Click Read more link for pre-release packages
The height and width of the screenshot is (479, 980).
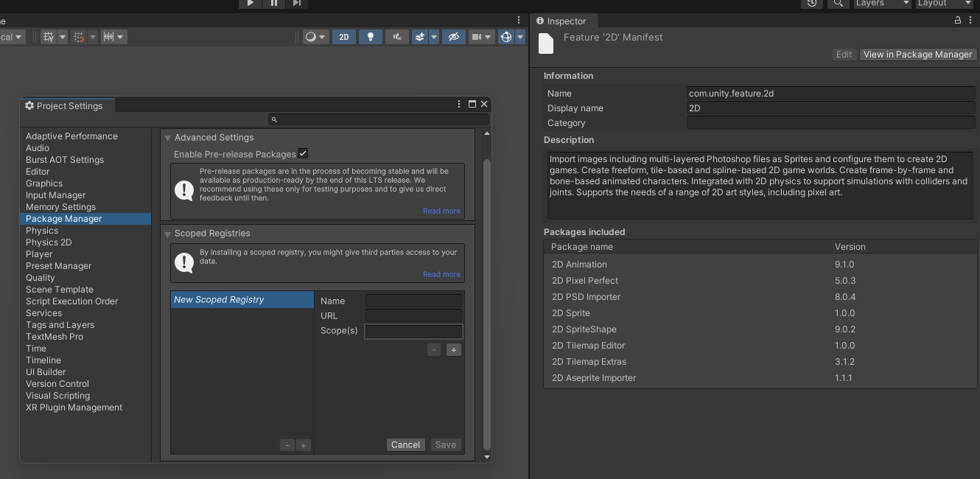(x=441, y=211)
